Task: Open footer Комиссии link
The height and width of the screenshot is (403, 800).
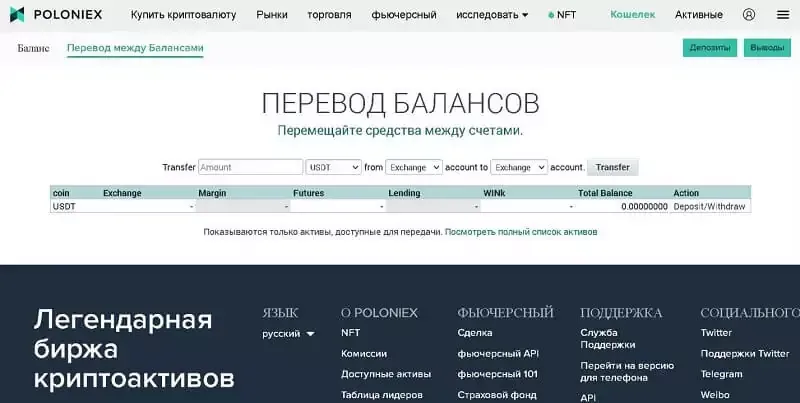Action: (364, 354)
